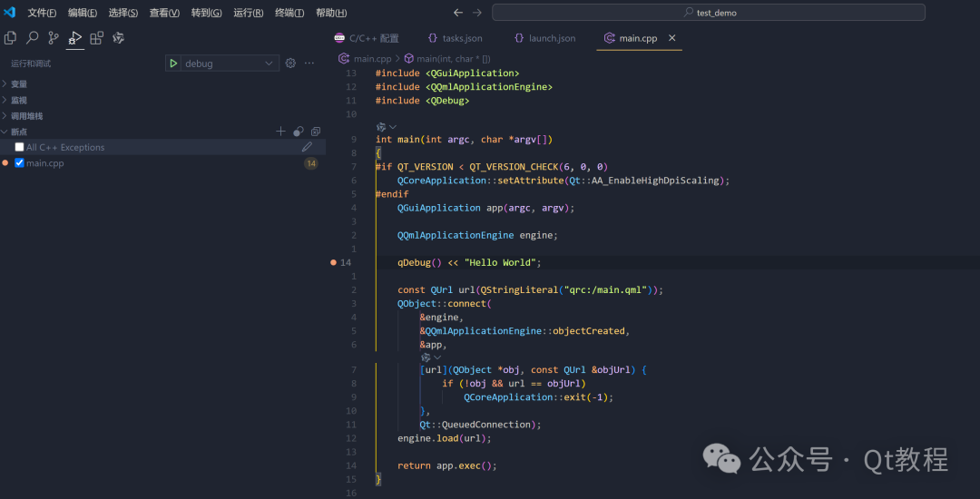Open the Extensions view icon
The width and height of the screenshot is (980, 499).
click(96, 38)
